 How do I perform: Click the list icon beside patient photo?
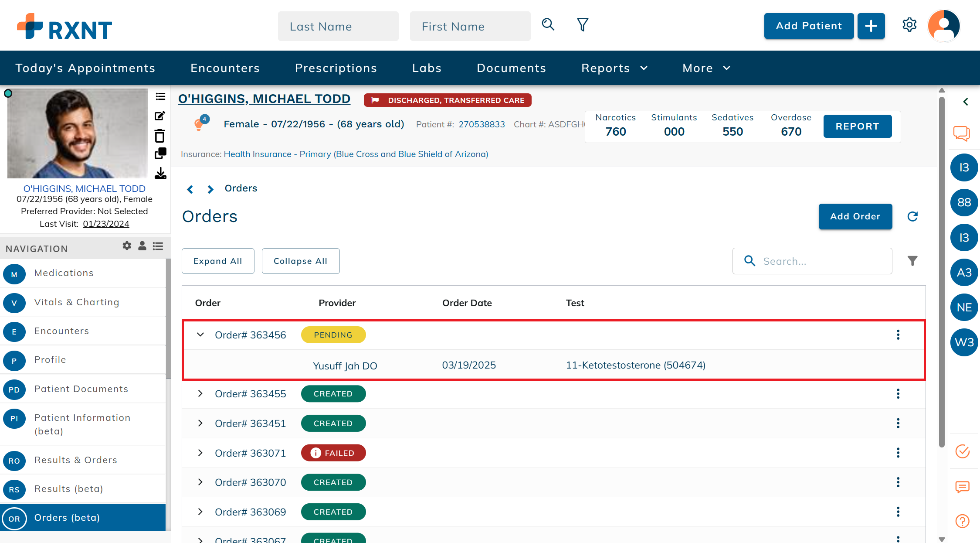point(160,97)
